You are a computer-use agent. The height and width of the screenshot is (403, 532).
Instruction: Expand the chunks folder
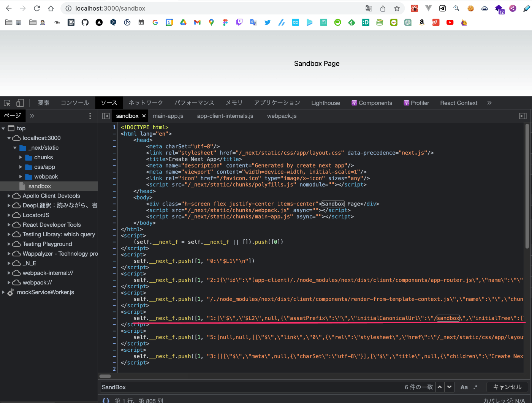click(x=21, y=157)
